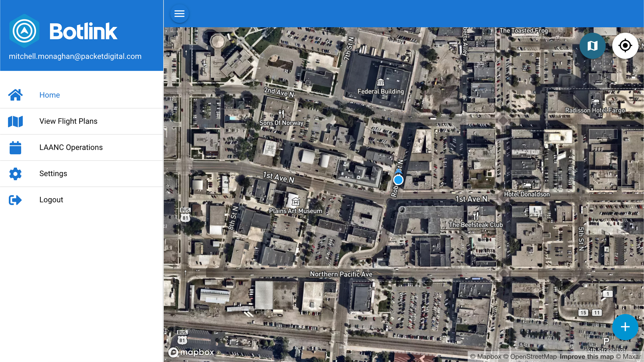Click the Hotel Donaldson bed icon

pyautogui.click(x=527, y=185)
